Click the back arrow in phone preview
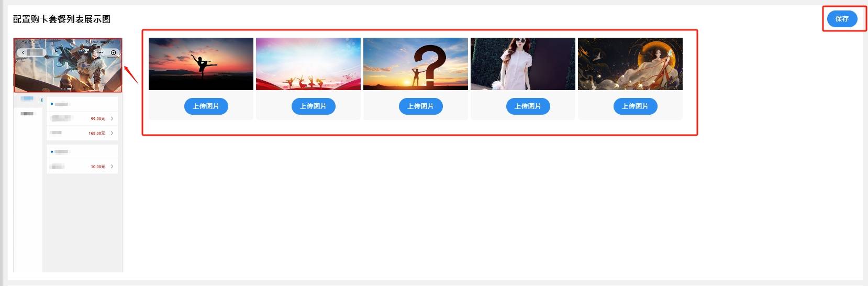 coord(23,53)
